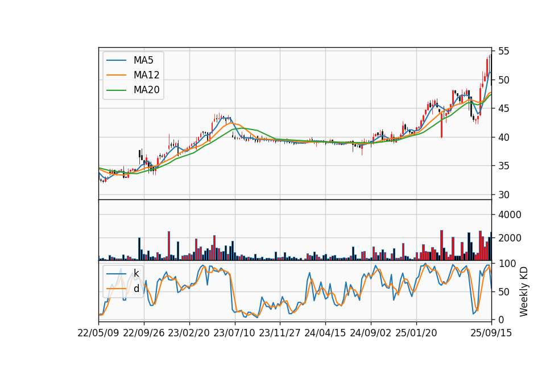Screen dimensions: 546x392
Task: Click the 23/02/20 date tick label
Action: pyautogui.click(x=189, y=333)
